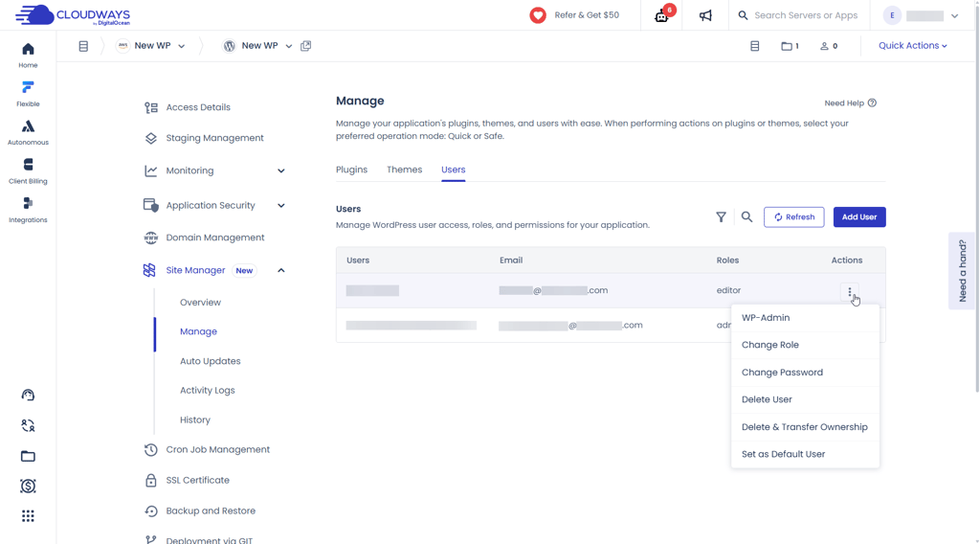Click the filter funnel icon for Users
The image size is (980, 544).
pos(721,217)
